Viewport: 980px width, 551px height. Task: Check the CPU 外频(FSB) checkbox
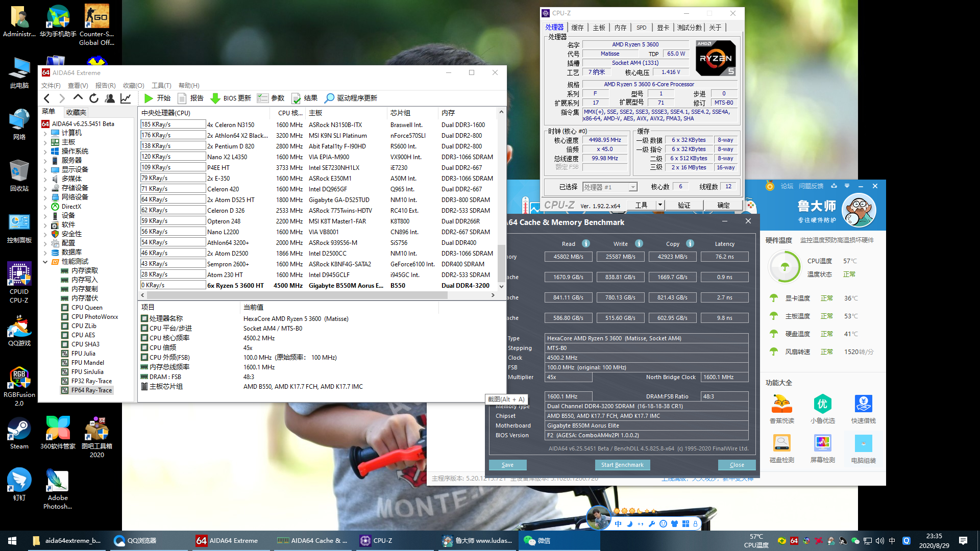pyautogui.click(x=144, y=357)
